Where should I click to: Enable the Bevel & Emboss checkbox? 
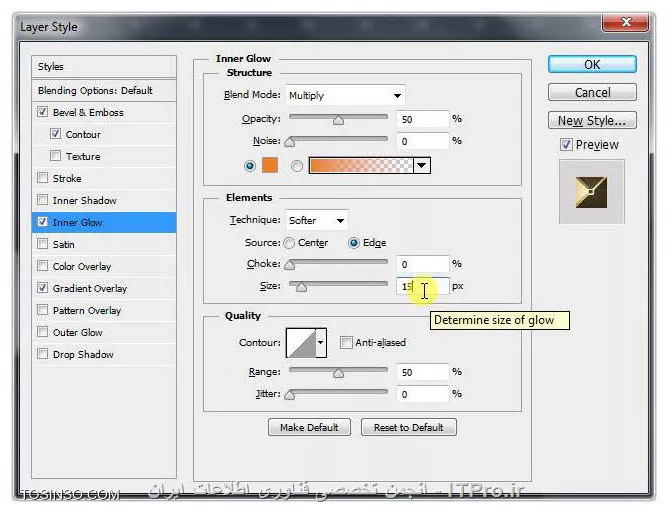(x=42, y=112)
